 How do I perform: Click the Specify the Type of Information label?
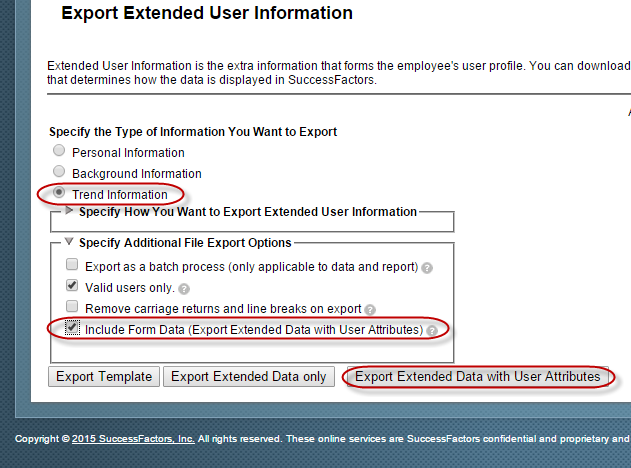tap(193, 132)
